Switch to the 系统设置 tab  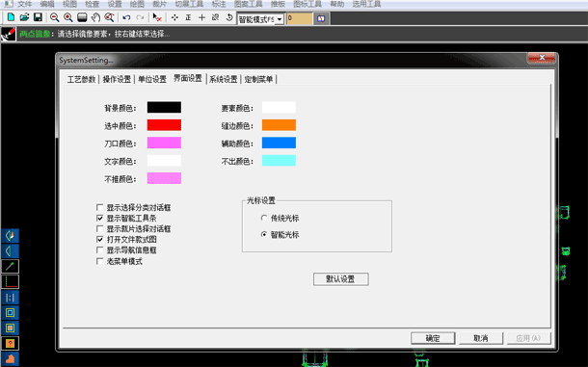[223, 79]
